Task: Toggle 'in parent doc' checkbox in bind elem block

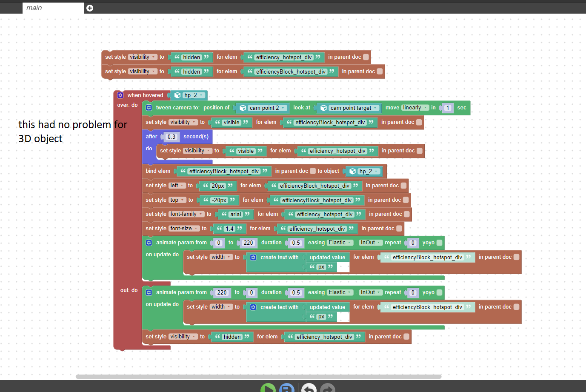Action: (x=313, y=171)
